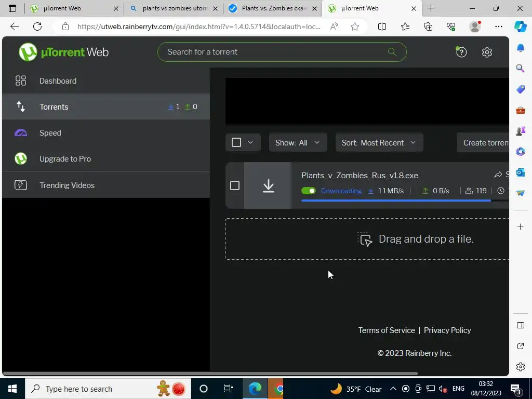Open the Edge profile avatar
Image resolution: width=532 pixels, height=399 pixels.
point(475,26)
